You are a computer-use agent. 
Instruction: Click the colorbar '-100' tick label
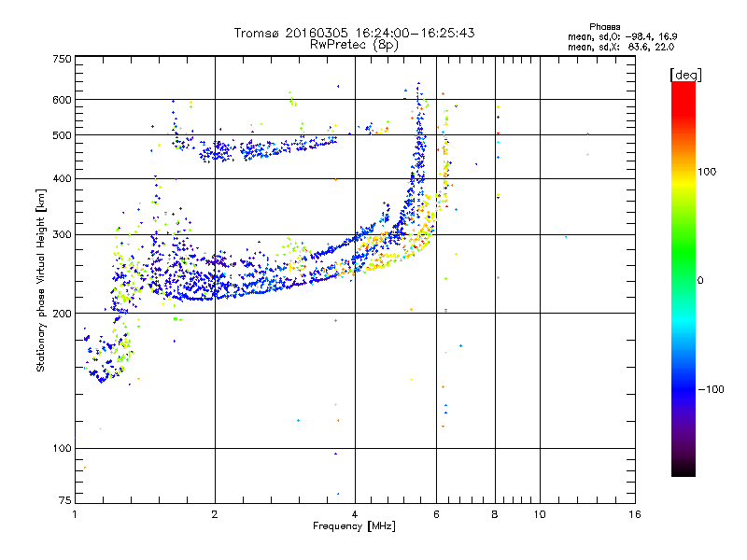coord(711,389)
